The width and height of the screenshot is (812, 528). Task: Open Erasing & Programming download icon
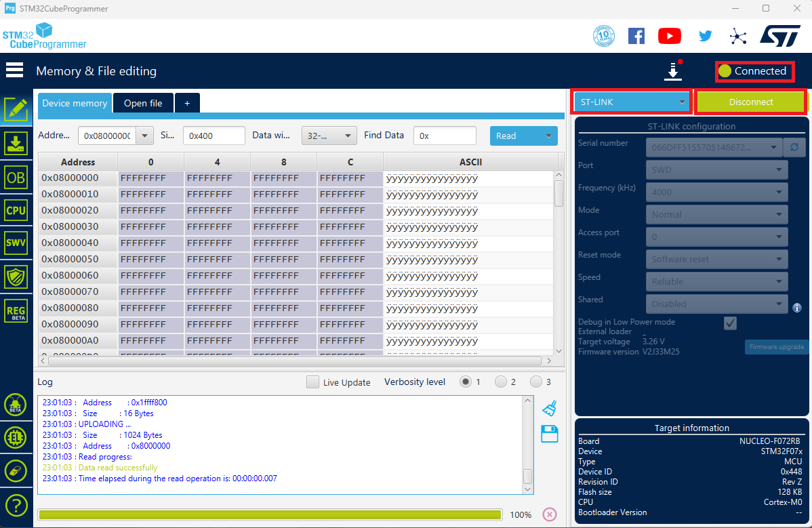coord(16,144)
